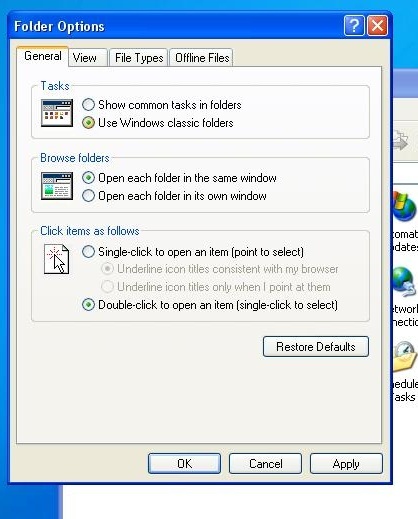Click the Tasks section folder window icon
Screen dimensions: 418x519
click(57, 113)
